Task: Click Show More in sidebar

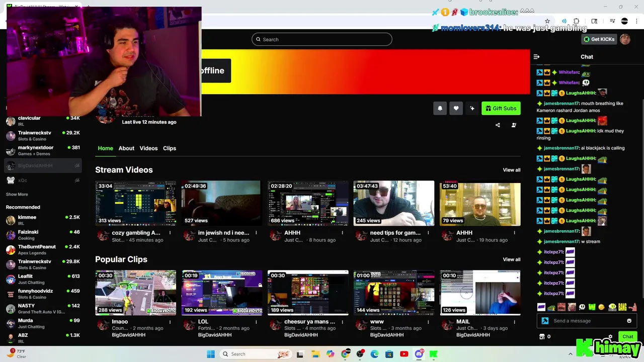Action: click(x=17, y=194)
